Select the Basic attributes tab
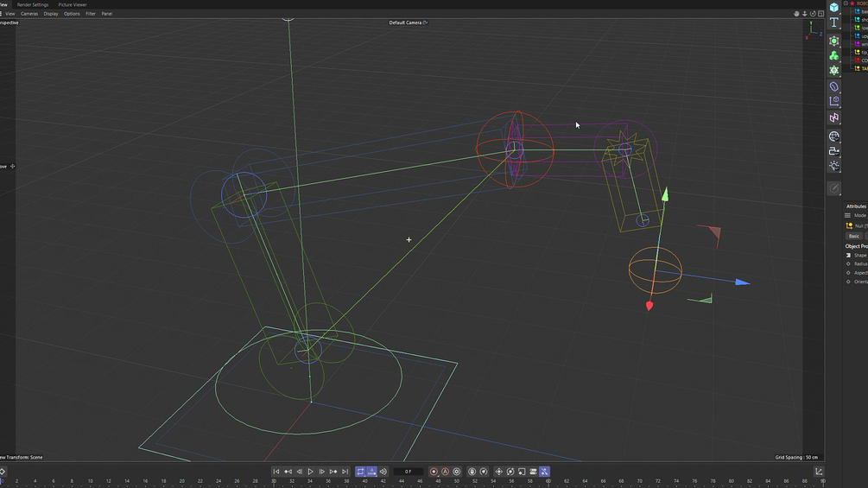Screen dimensions: 868x488 (854, 236)
